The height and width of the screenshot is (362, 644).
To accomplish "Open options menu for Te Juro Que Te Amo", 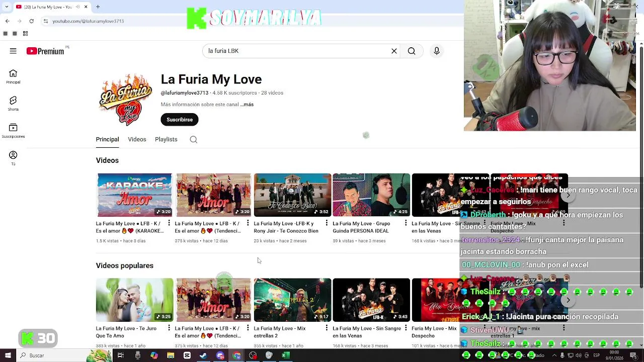I will [x=169, y=328].
